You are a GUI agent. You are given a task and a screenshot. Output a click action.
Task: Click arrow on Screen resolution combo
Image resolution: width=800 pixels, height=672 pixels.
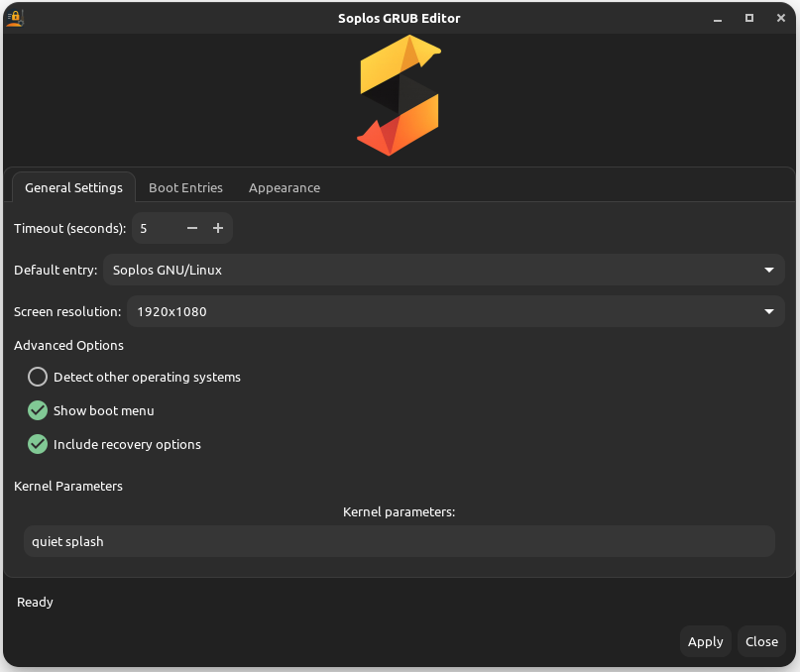click(x=769, y=311)
